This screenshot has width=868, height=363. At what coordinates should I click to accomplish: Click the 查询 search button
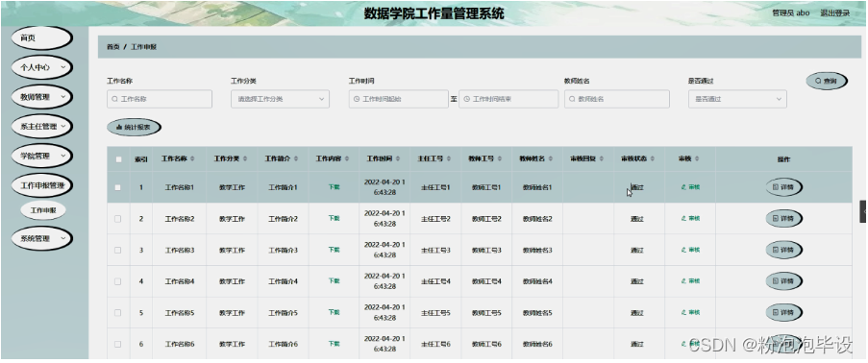point(827,81)
